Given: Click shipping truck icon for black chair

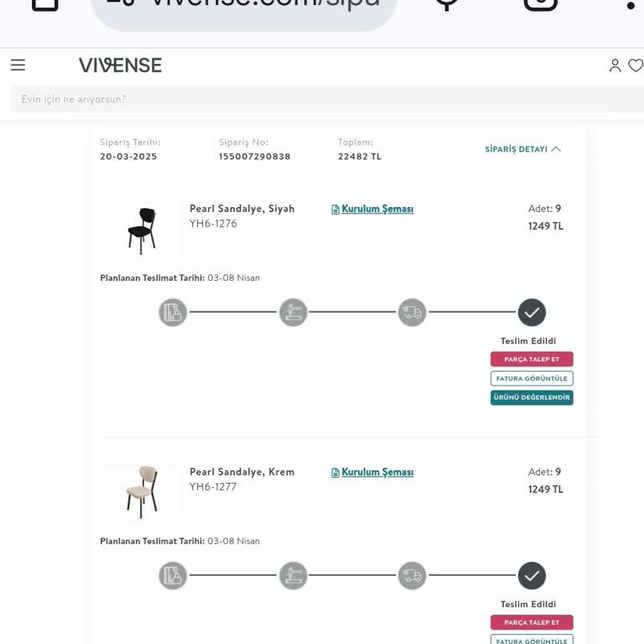Looking at the screenshot, I should point(412,313).
